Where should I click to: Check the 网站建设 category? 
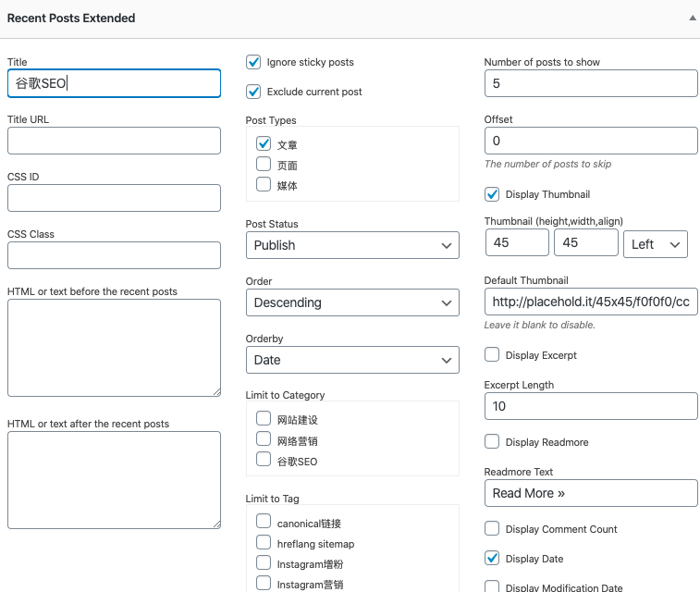(264, 418)
